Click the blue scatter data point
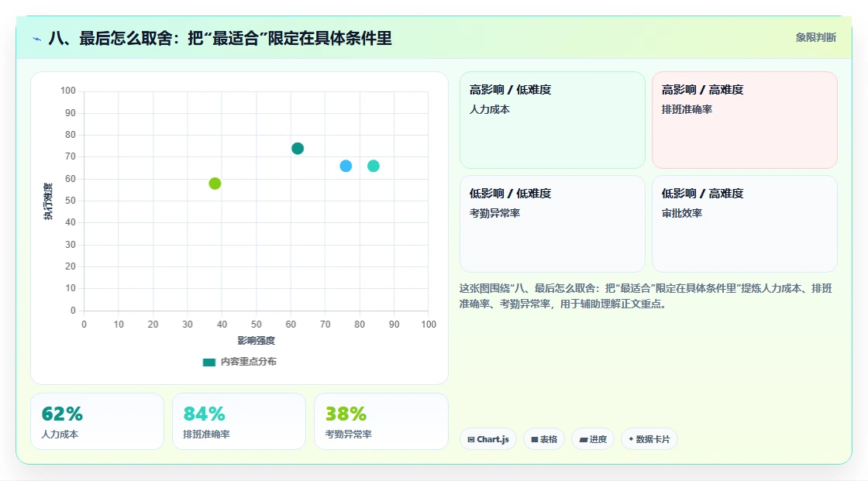The image size is (868, 481). click(346, 166)
